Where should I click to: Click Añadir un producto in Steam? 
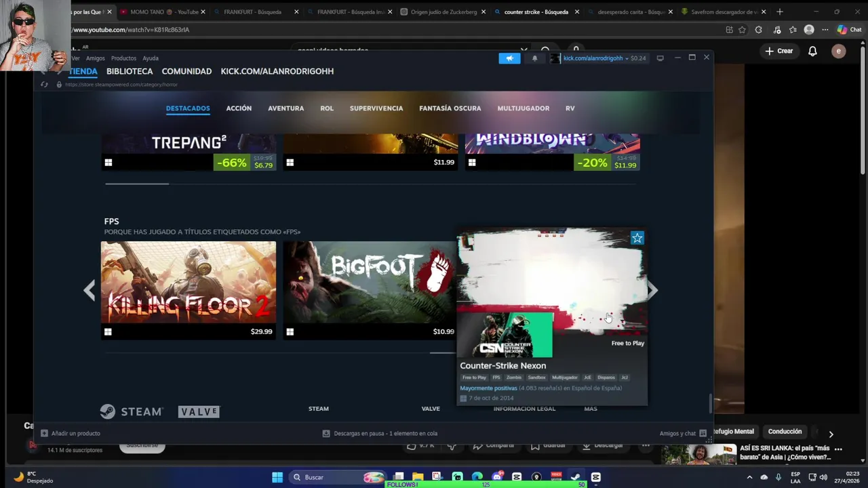(71, 433)
